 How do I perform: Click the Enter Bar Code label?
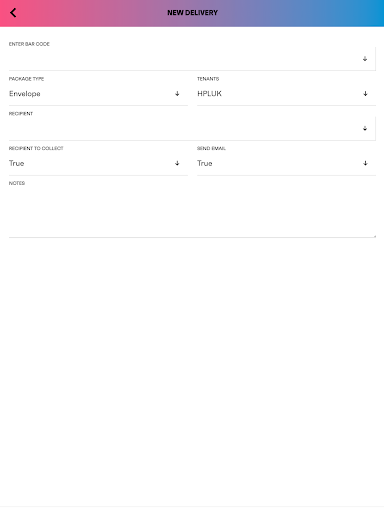(x=29, y=44)
